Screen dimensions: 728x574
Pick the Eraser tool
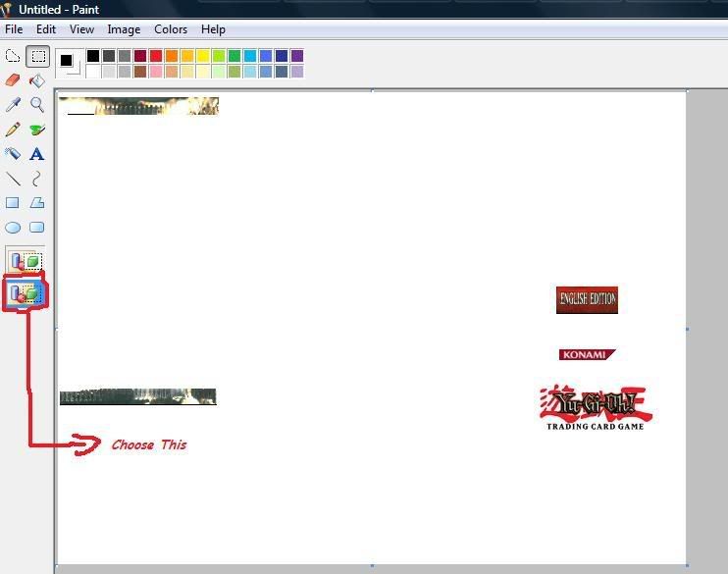coord(13,80)
